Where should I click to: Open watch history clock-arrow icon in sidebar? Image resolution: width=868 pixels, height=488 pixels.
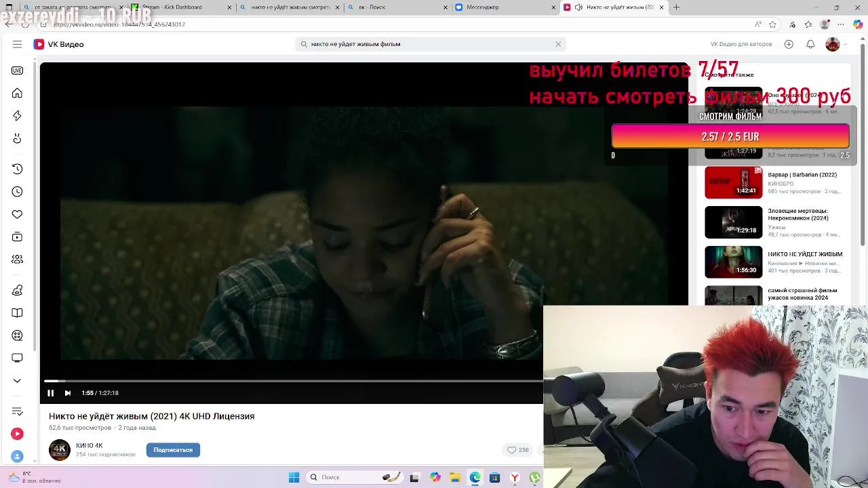(x=17, y=169)
